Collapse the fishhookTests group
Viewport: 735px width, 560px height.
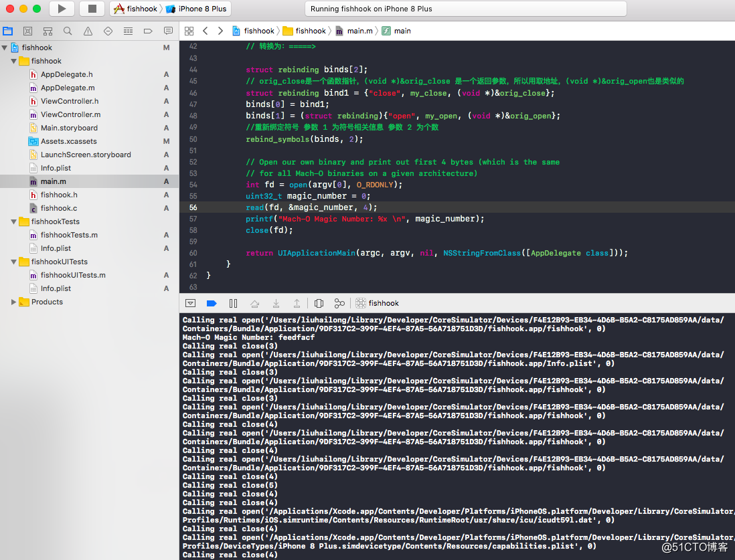click(x=13, y=221)
